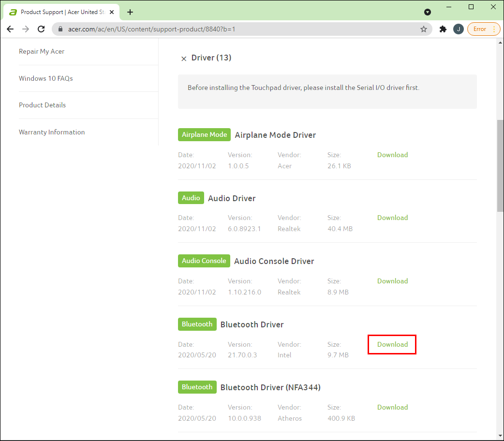Image resolution: width=504 pixels, height=441 pixels.
Task: Open a new browser tab
Action: (130, 12)
